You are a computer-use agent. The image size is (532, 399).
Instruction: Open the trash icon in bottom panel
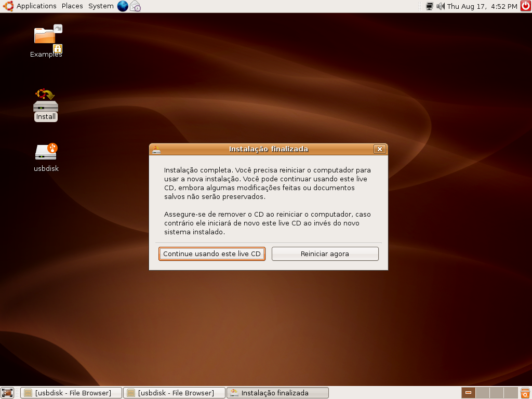526,393
